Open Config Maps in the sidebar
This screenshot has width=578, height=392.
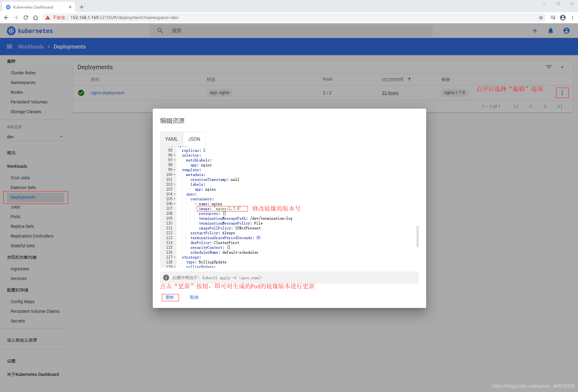(22, 302)
